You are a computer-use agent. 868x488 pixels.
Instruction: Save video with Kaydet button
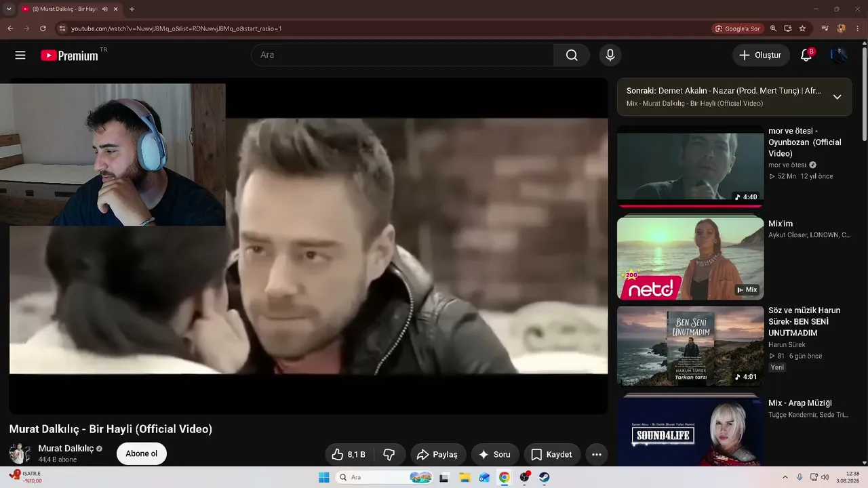(552, 455)
